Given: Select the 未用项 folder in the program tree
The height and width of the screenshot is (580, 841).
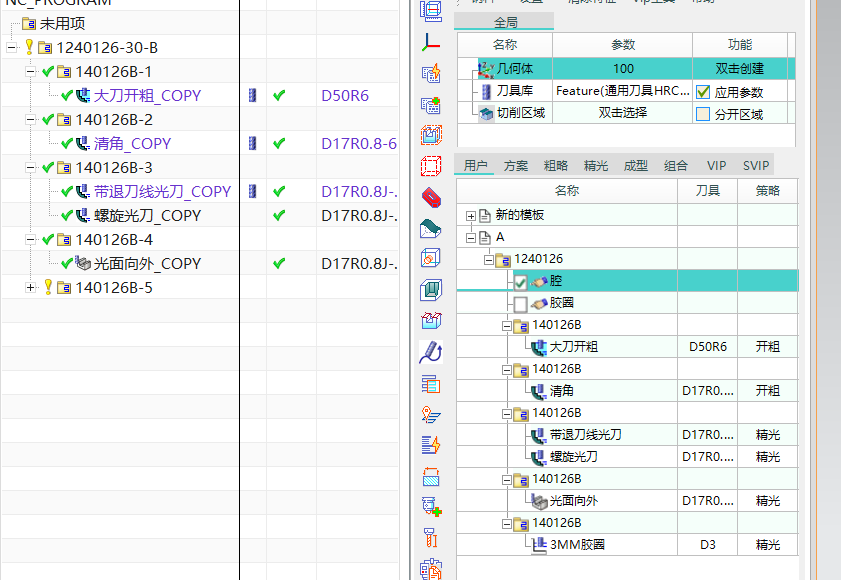Looking at the screenshot, I should [62, 24].
